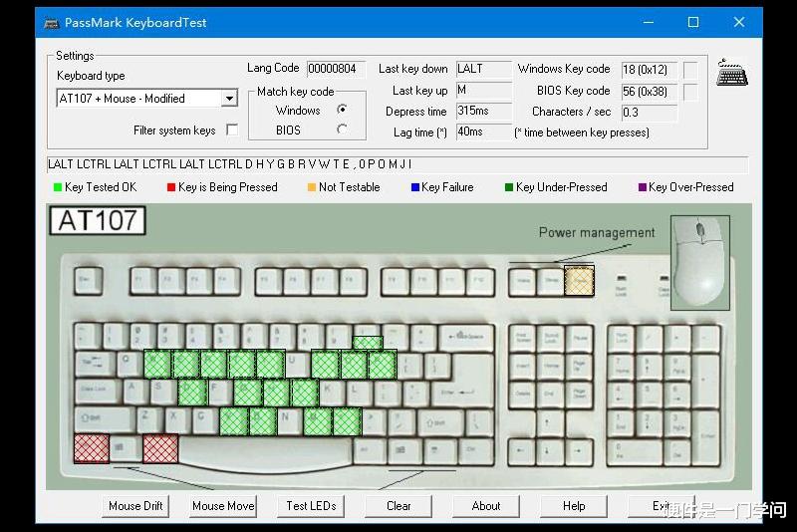Screen dimensions: 797x532
Task: Click the red left Alt key
Action: tap(160, 448)
